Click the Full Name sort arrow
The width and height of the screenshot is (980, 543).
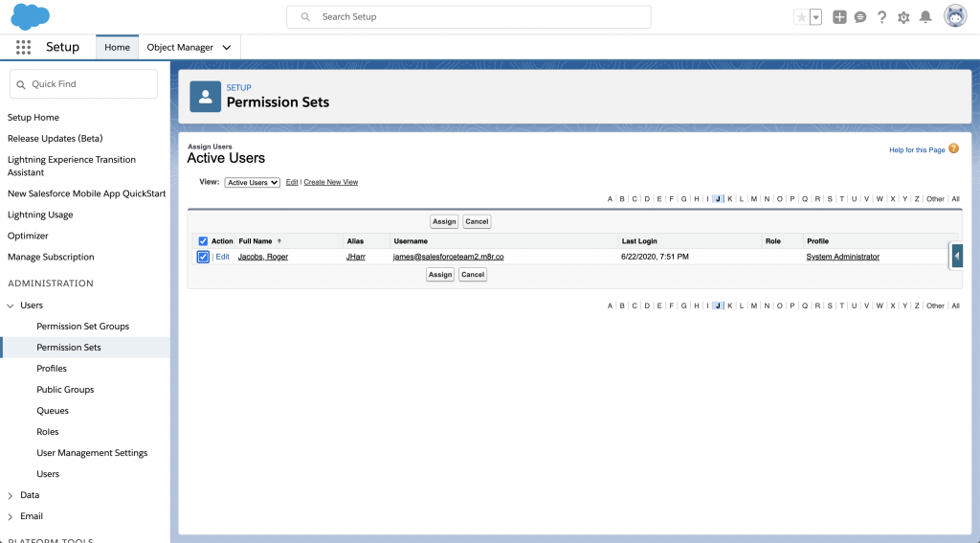[279, 240]
